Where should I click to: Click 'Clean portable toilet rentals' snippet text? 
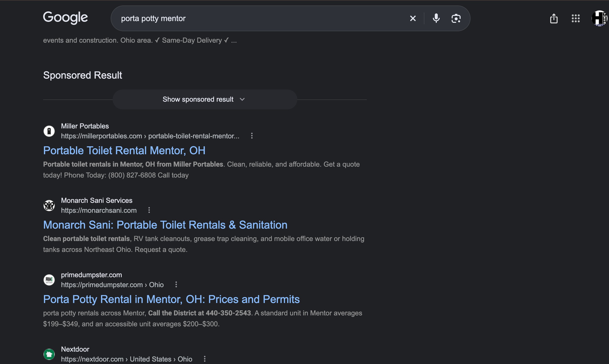click(x=86, y=239)
